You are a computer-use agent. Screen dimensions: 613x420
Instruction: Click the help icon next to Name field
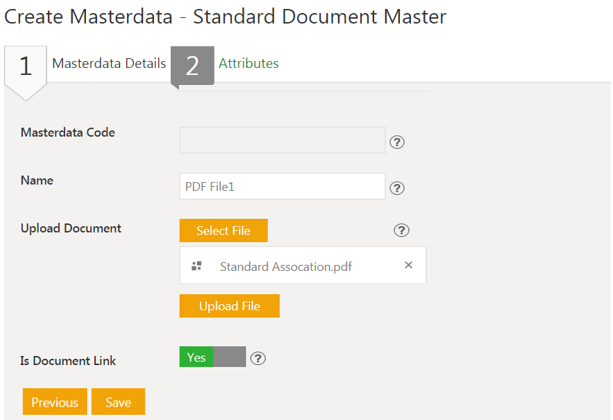(396, 188)
